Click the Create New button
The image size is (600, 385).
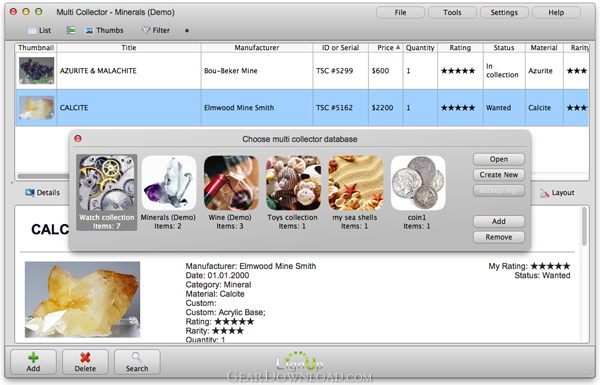click(499, 175)
